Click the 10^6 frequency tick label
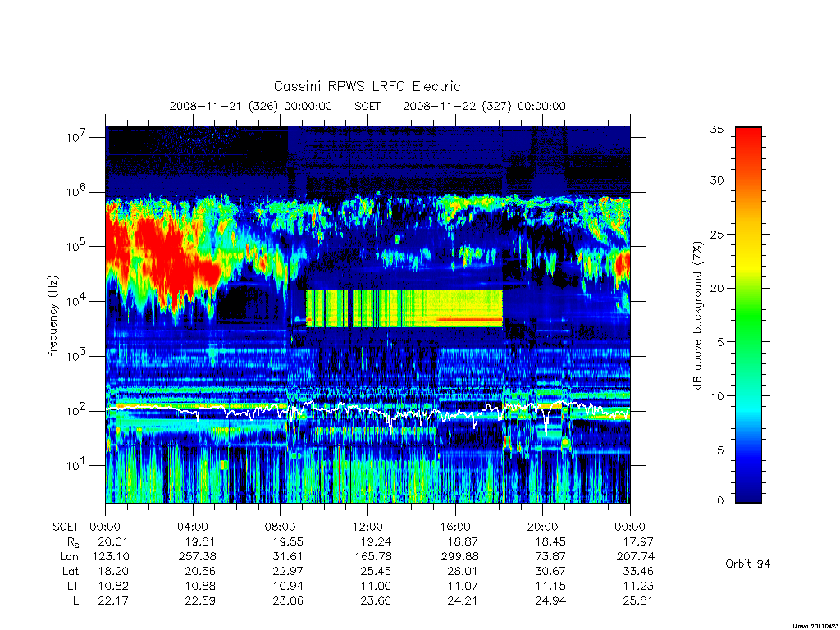Image resolution: width=840 pixels, height=630 pixels. pos(77,191)
